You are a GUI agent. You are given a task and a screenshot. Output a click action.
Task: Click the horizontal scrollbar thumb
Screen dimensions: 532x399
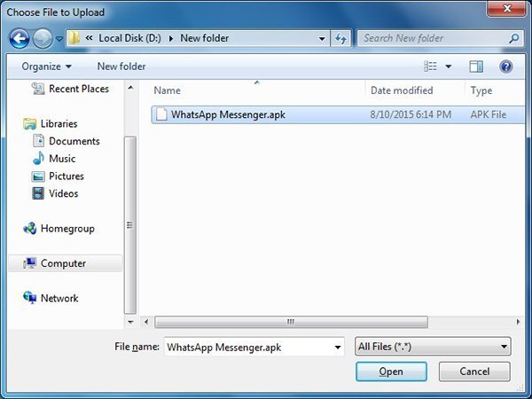pos(291,322)
